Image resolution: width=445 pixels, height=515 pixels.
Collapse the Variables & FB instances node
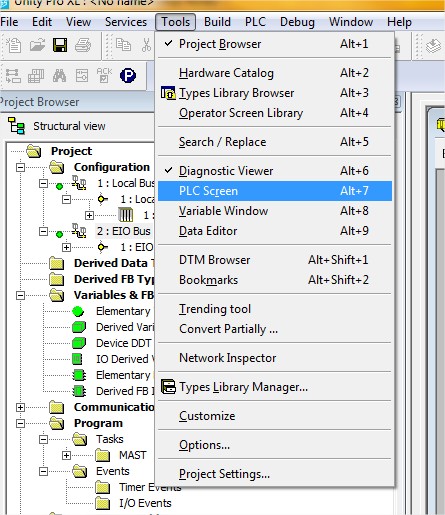(21, 295)
